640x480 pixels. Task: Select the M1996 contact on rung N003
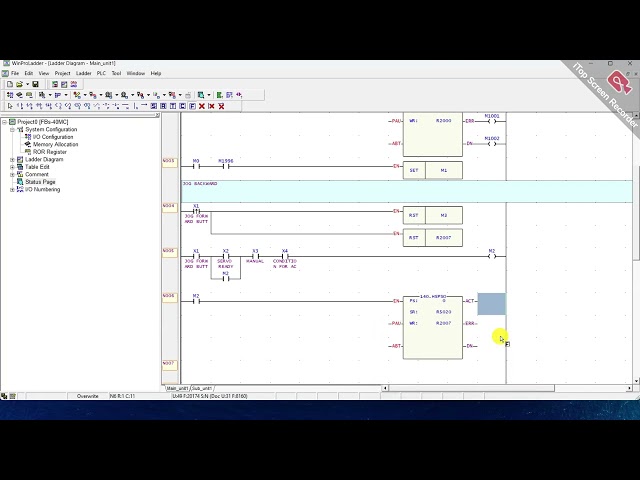click(226, 164)
